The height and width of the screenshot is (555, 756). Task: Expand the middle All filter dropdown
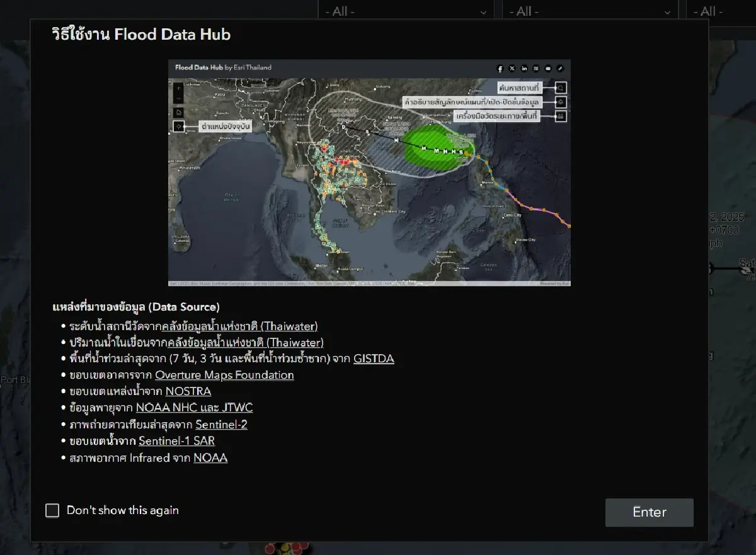tap(590, 11)
